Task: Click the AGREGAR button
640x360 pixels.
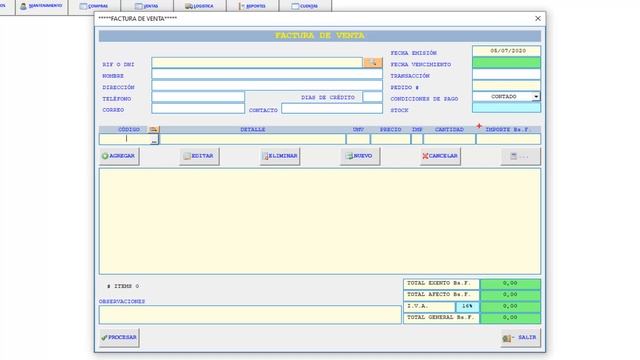Action: (119, 156)
